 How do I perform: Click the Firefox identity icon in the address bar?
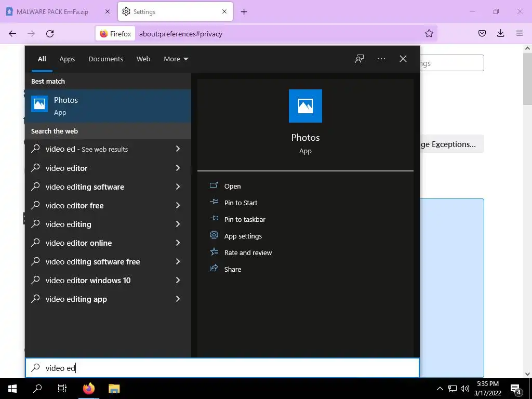coord(115,34)
